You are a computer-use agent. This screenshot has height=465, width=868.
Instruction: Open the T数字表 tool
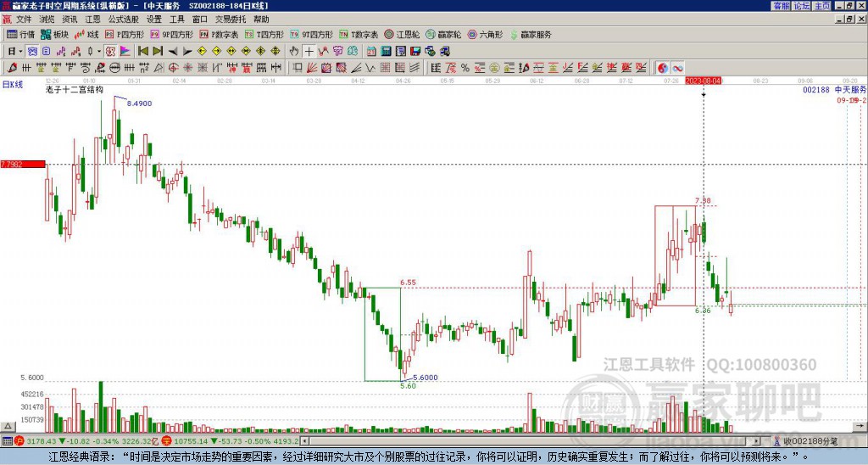[x=359, y=34]
